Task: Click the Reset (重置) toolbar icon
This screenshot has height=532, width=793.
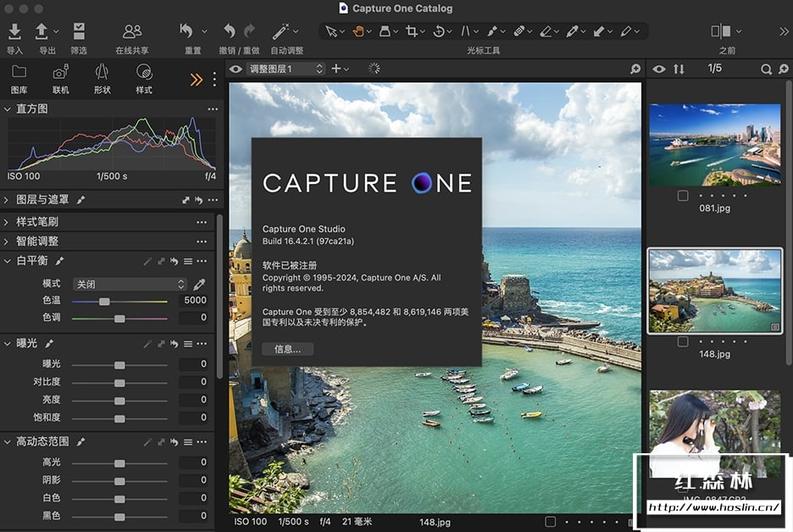Action: [x=187, y=32]
